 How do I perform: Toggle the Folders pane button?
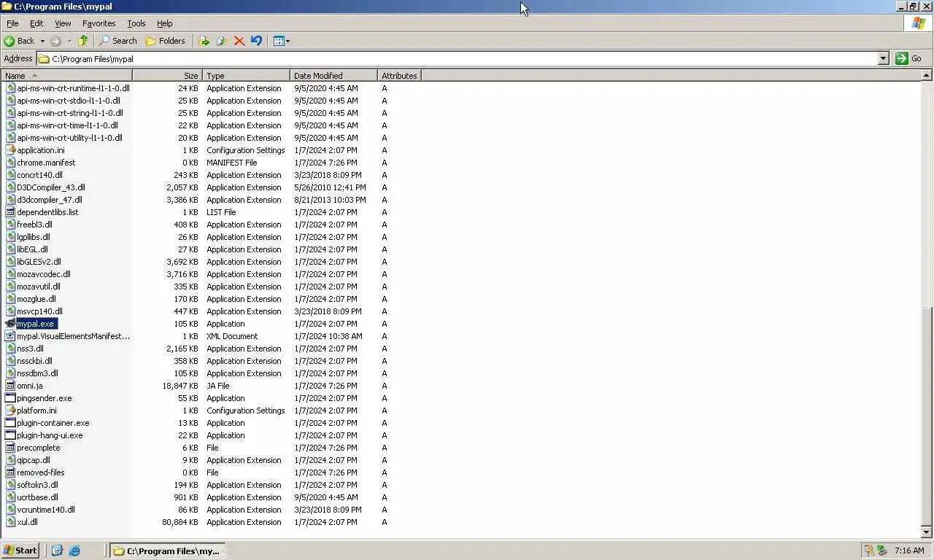click(x=165, y=41)
